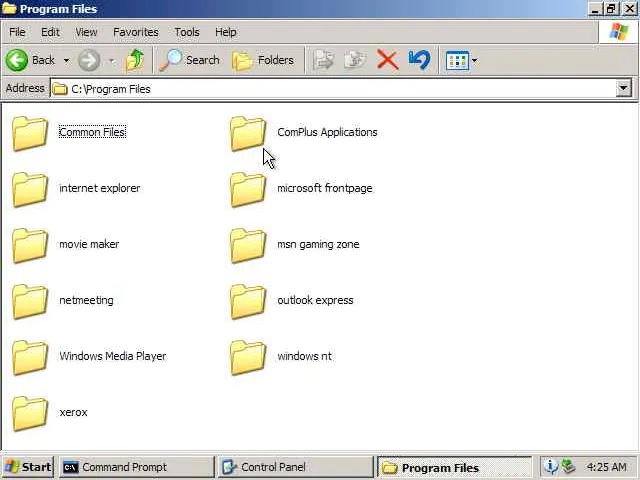Click the 'netmeeting' name label
The width and height of the screenshot is (640, 480).
pos(86,300)
